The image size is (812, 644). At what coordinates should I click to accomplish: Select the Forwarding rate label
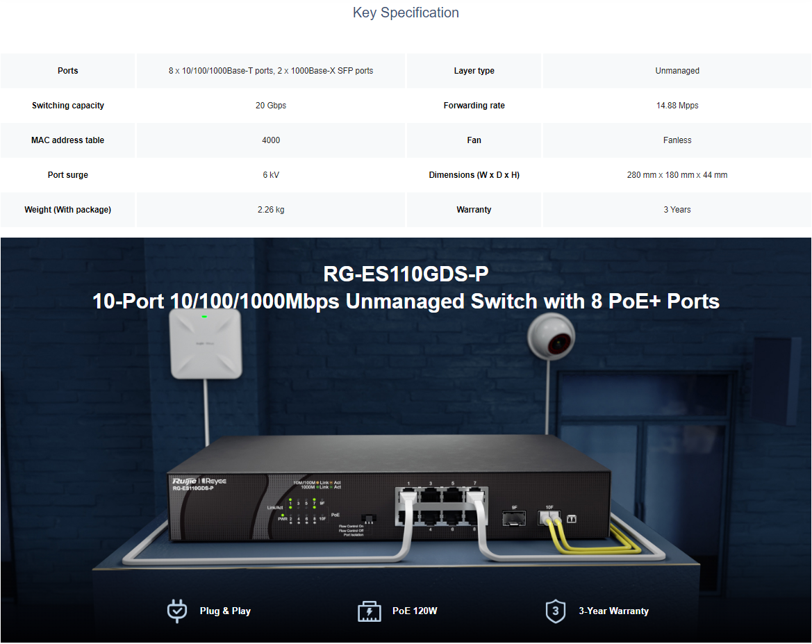click(474, 105)
